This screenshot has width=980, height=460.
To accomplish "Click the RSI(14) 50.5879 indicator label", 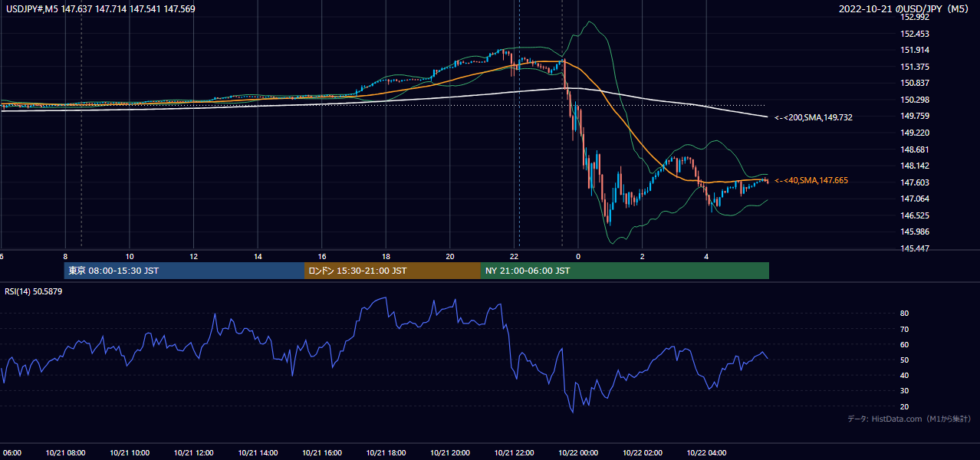I will tap(33, 291).
